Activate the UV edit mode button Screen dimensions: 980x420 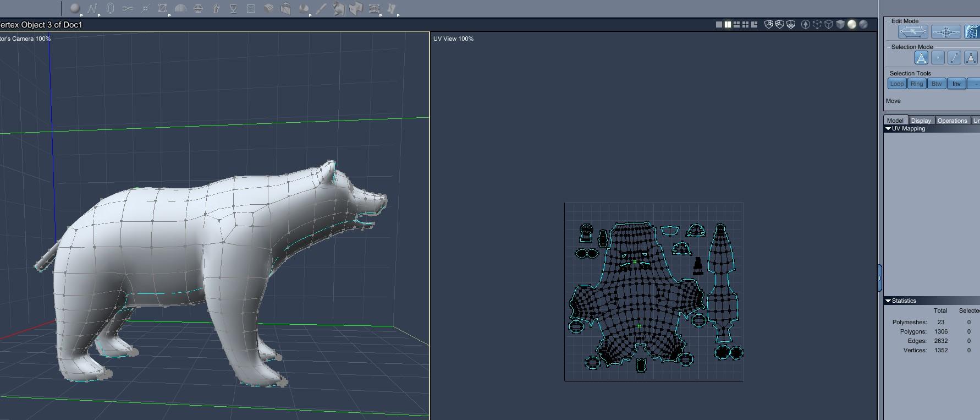(x=972, y=32)
